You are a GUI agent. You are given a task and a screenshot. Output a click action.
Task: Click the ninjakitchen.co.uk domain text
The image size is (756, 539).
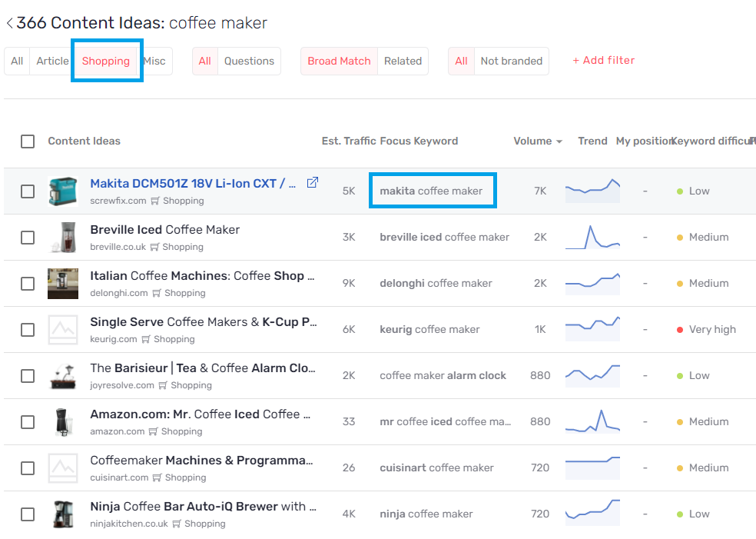(129, 524)
